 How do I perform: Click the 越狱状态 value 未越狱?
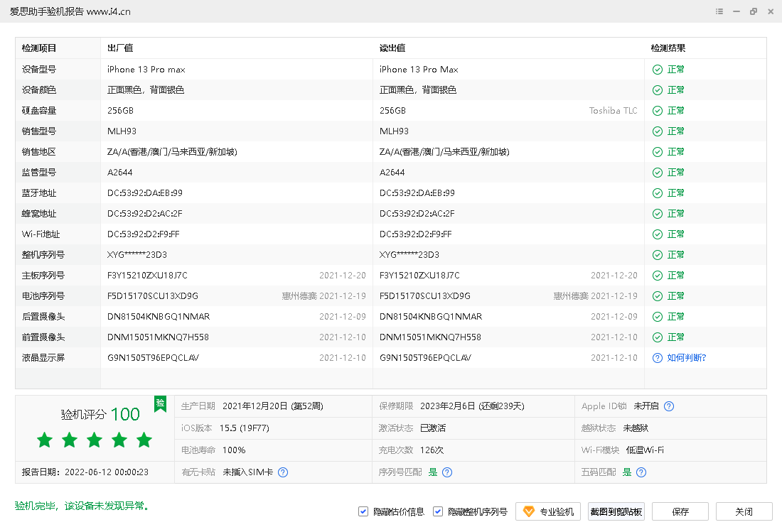636,428
